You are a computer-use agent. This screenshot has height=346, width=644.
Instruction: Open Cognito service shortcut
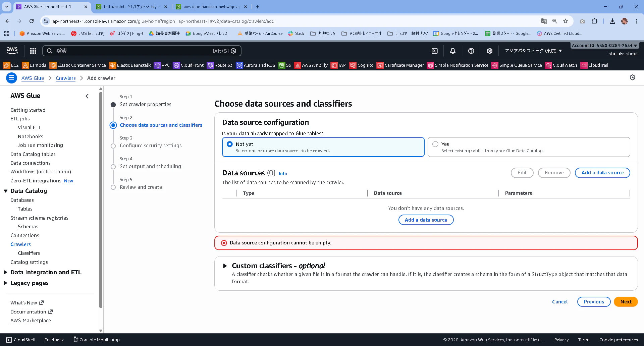(x=362, y=65)
